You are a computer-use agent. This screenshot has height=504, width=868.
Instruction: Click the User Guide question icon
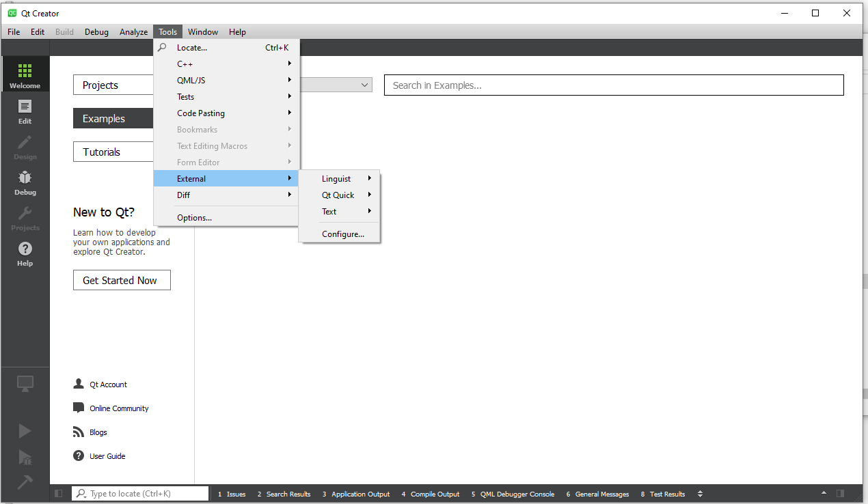[x=78, y=456]
